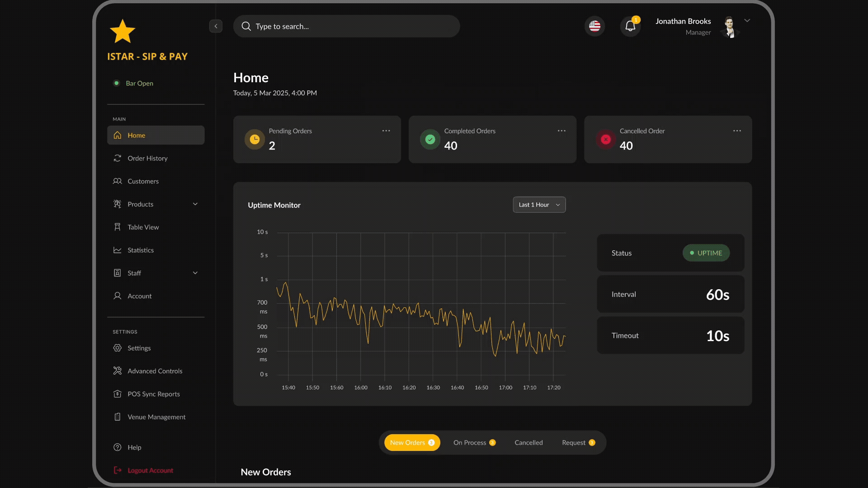
Task: Open the Customers section icon
Action: coord(118,181)
